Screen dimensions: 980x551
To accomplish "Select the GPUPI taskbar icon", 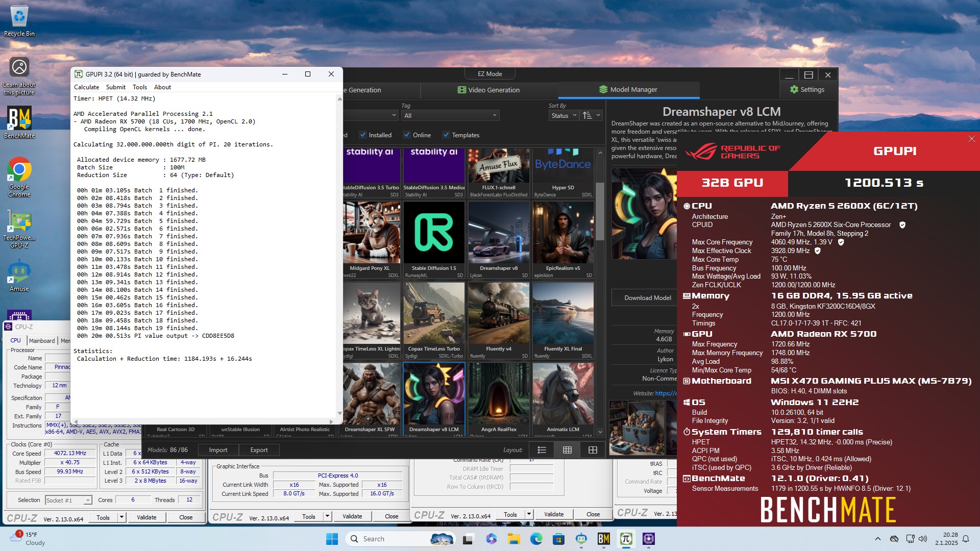I will coord(626,539).
